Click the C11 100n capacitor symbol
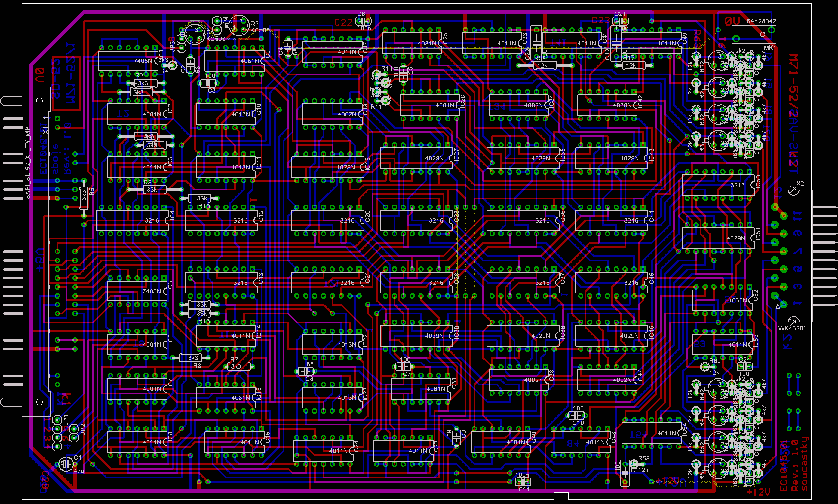 pyautogui.click(x=523, y=481)
